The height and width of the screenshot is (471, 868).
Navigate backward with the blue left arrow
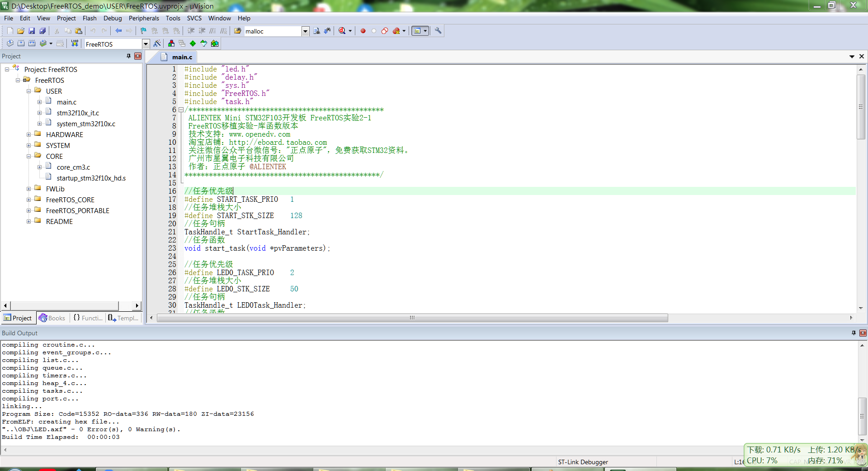click(118, 31)
